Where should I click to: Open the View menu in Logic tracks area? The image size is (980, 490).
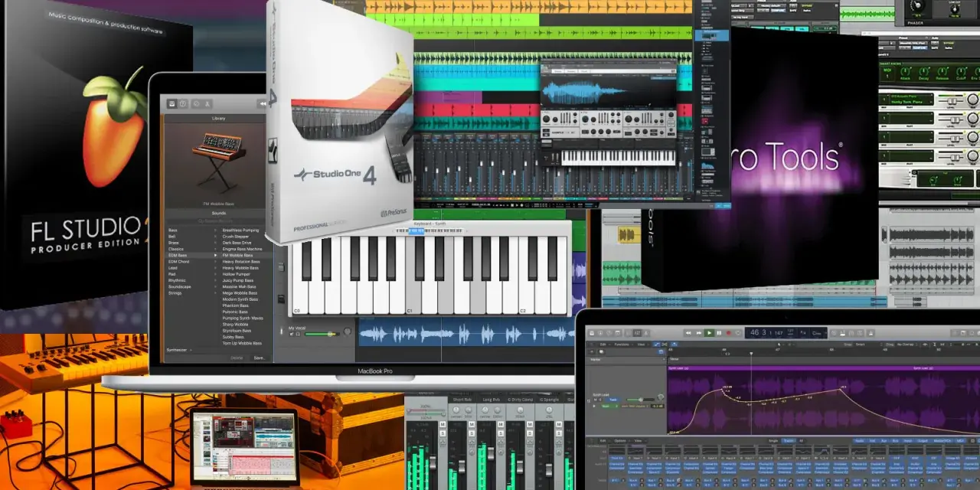point(642,345)
